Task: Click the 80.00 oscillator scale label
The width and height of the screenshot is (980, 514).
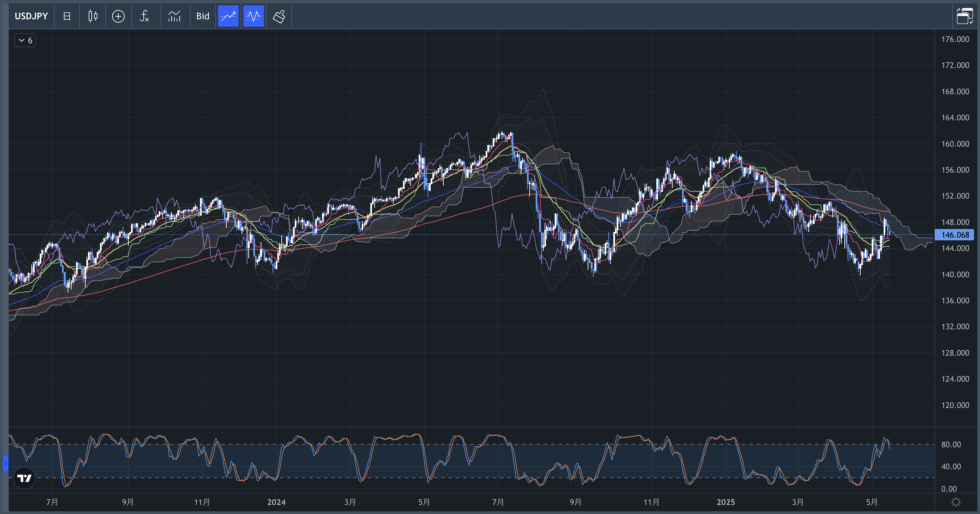Action: pos(951,444)
